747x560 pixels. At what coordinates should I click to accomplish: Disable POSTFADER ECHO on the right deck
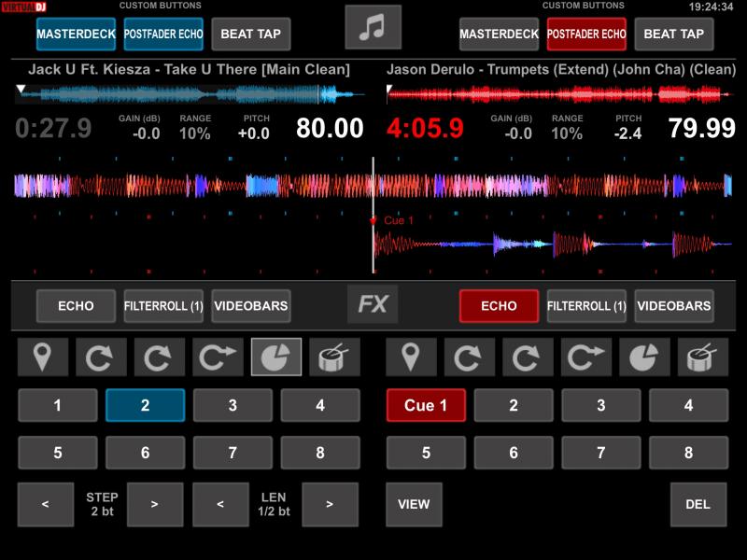(x=586, y=35)
